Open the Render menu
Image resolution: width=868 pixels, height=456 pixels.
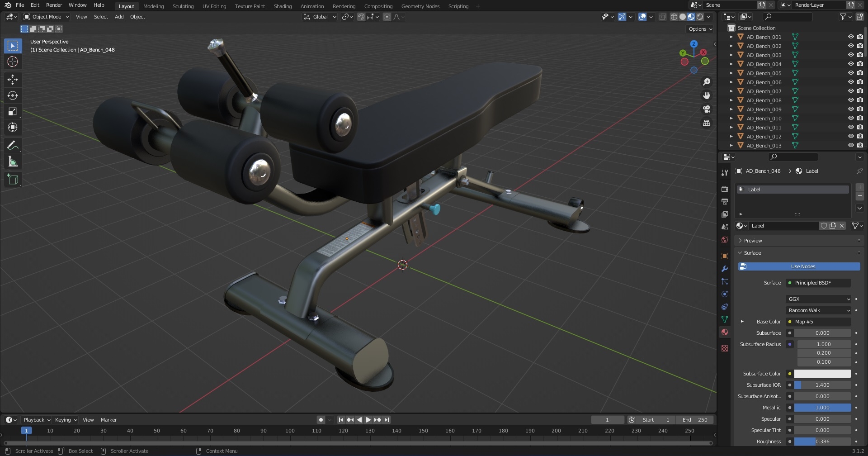[x=54, y=5]
